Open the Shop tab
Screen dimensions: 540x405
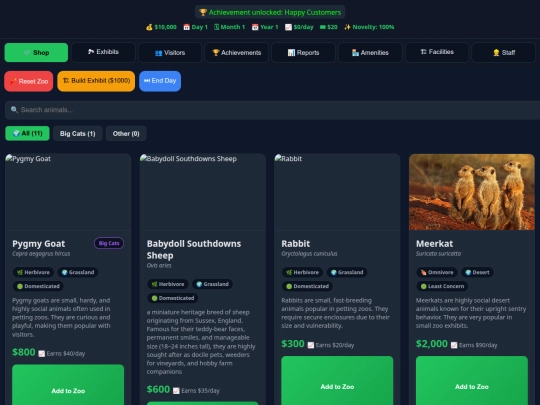coord(36,52)
